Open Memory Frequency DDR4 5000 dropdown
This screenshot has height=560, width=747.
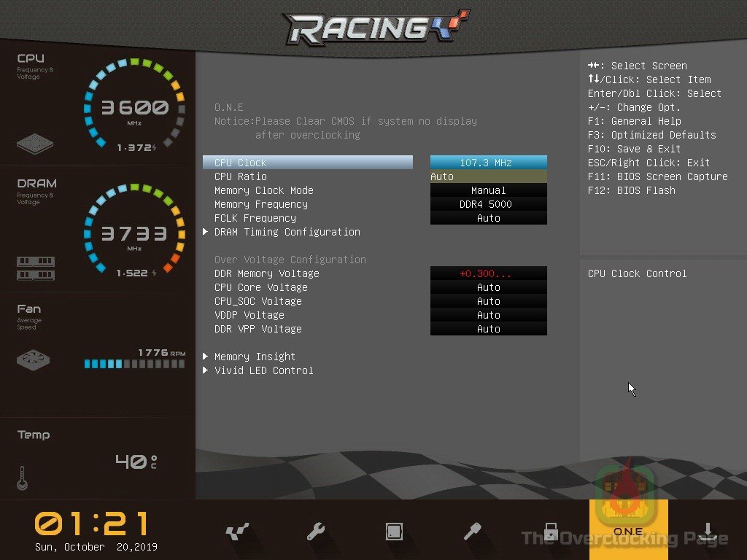(488, 204)
